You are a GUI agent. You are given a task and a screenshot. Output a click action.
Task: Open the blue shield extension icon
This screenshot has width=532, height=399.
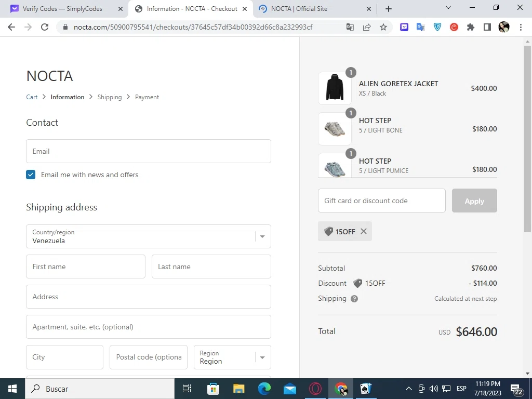(437, 27)
